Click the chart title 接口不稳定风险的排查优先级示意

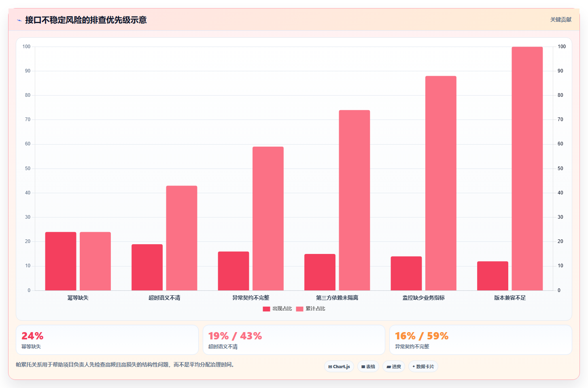tap(86, 20)
